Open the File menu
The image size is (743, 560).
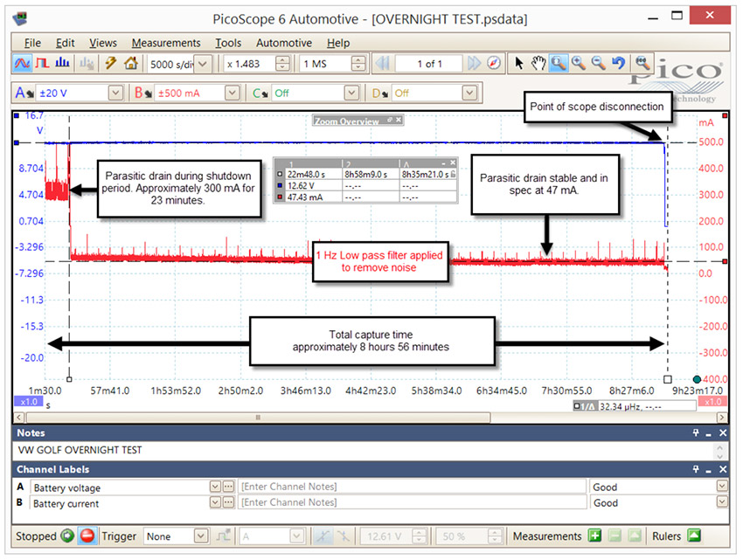pos(32,43)
